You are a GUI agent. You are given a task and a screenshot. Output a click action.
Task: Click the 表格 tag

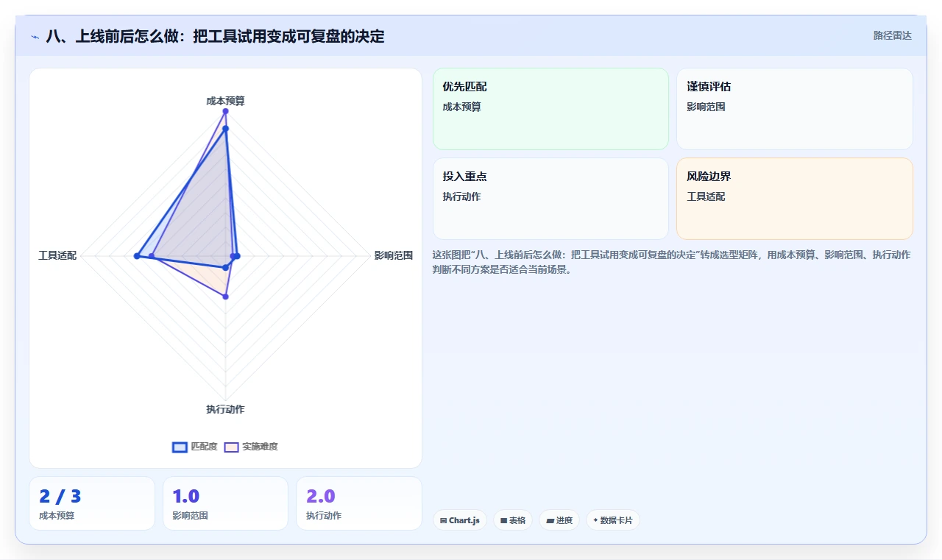tap(513, 520)
